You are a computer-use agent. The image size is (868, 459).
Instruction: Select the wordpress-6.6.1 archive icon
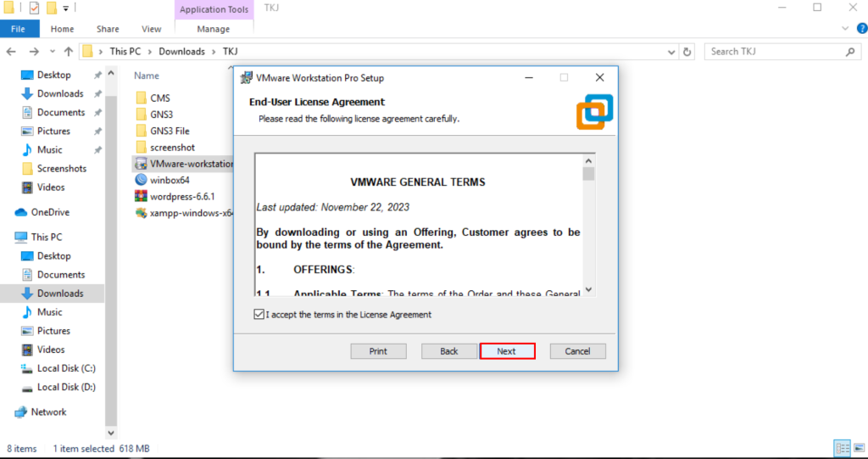coord(142,197)
